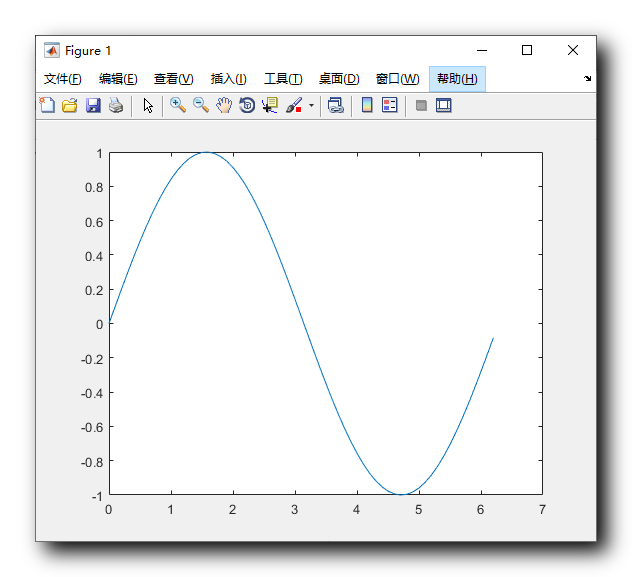This screenshot has height=577, width=632.
Task: Click the Link Plot toolbar icon
Action: (x=335, y=105)
